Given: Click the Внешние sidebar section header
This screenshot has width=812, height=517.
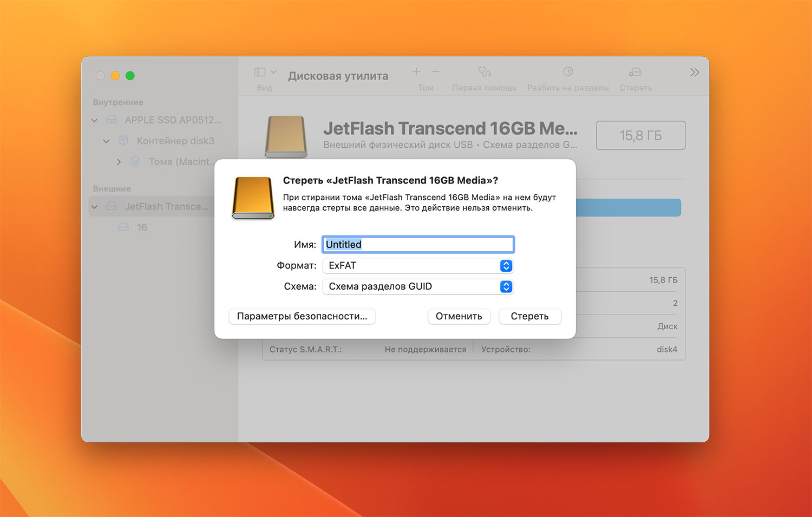Looking at the screenshot, I should tap(112, 189).
